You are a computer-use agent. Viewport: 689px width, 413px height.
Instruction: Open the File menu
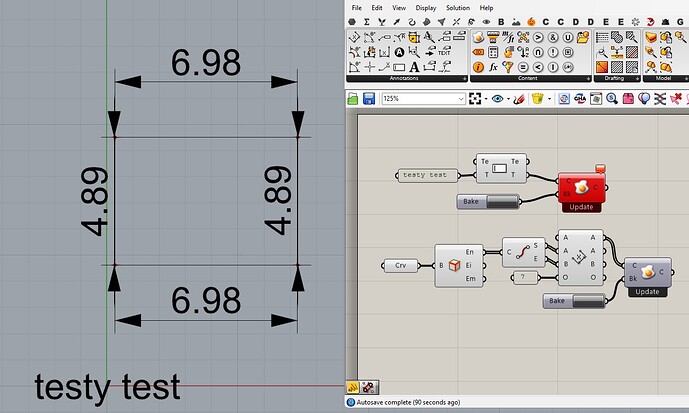(356, 8)
